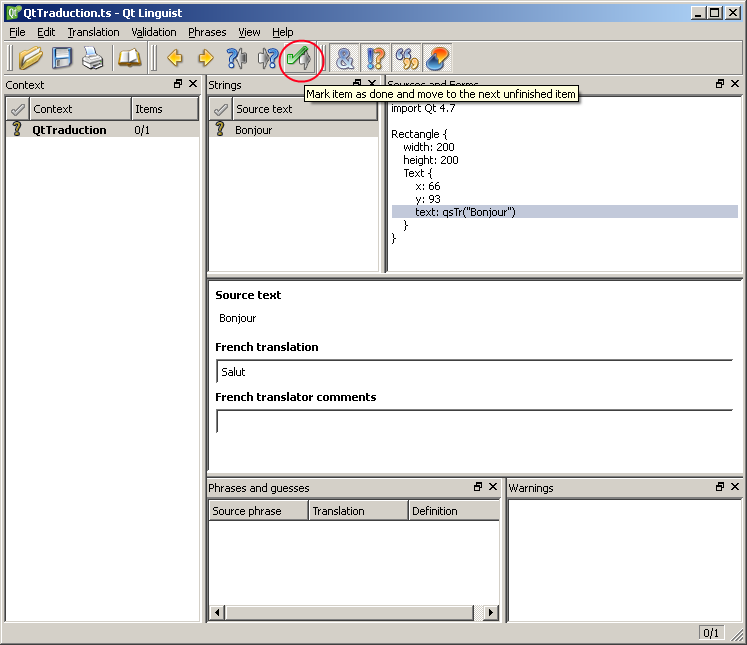747x645 pixels.
Task: Go to the previous item with the left arrow
Action: click(175, 59)
